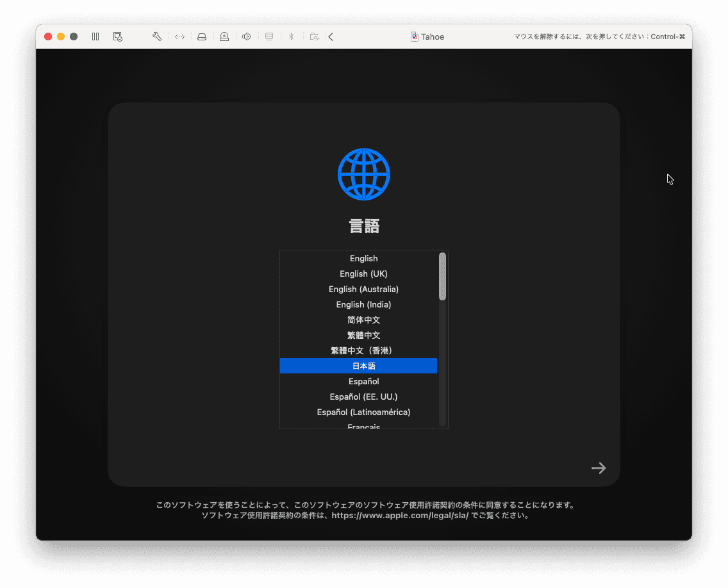Choose English (Australia) in the list
This screenshot has height=588, width=728.
(363, 289)
